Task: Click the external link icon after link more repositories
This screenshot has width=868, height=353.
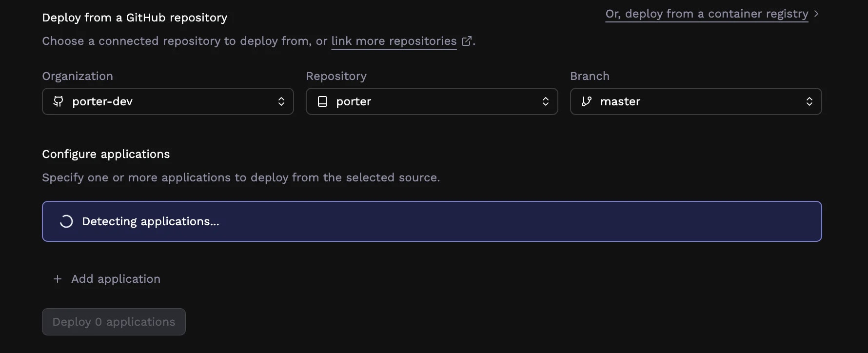Action: pos(467,41)
